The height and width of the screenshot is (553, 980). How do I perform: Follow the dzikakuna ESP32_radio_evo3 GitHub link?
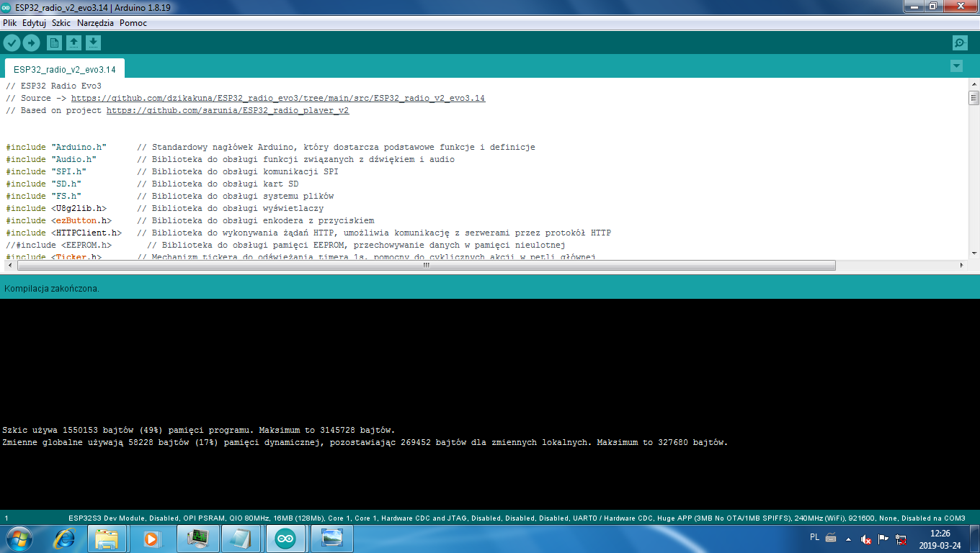278,98
